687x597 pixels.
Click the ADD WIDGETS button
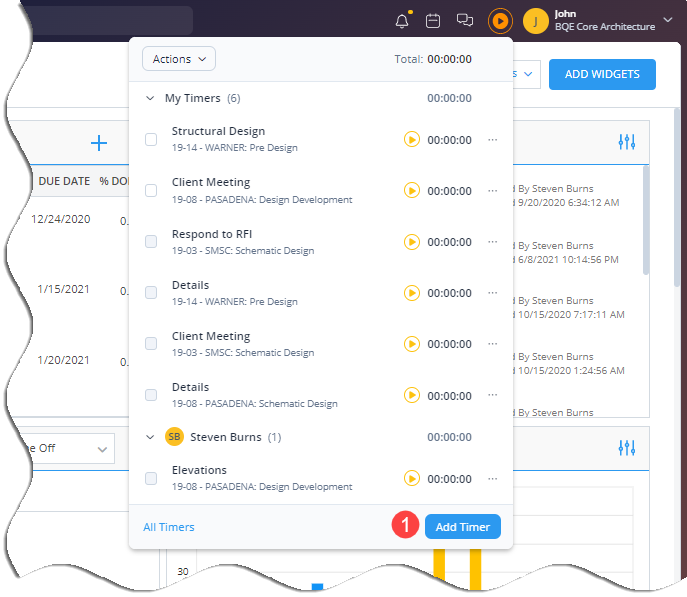[x=601, y=75]
